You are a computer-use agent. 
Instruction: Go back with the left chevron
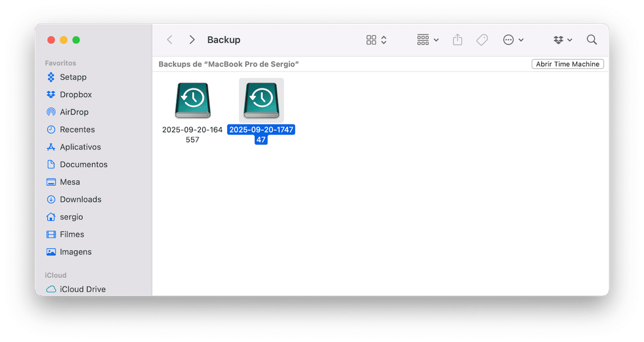tap(169, 40)
